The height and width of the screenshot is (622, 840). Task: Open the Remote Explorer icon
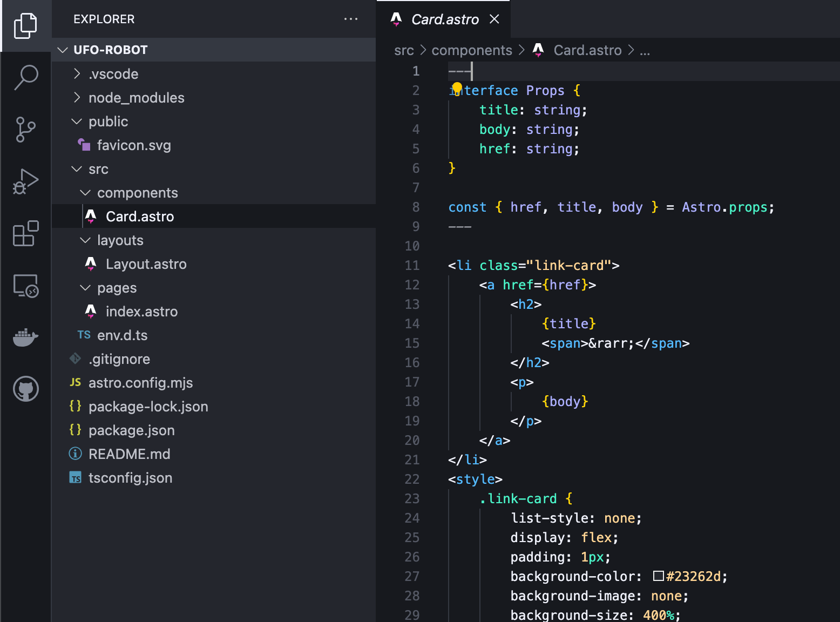25,286
